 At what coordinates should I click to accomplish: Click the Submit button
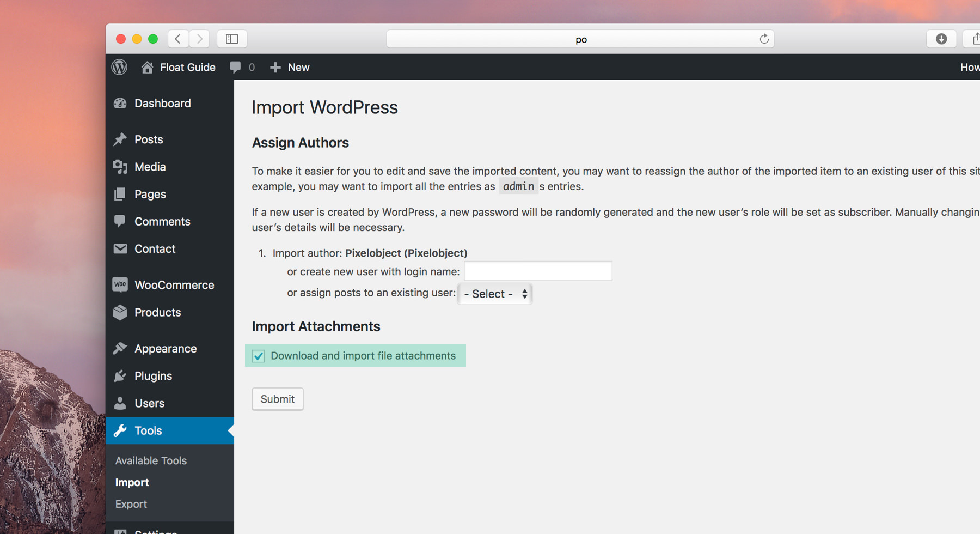(x=278, y=399)
